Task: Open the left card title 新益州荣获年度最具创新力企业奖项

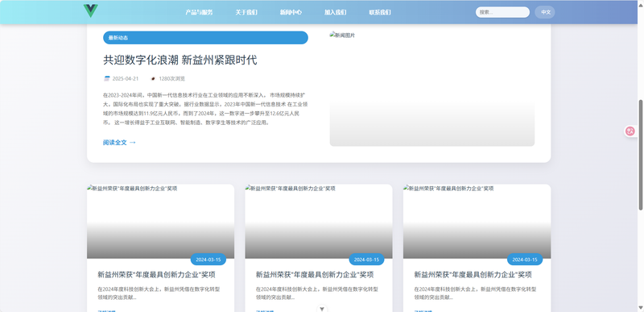Action: coord(156,275)
